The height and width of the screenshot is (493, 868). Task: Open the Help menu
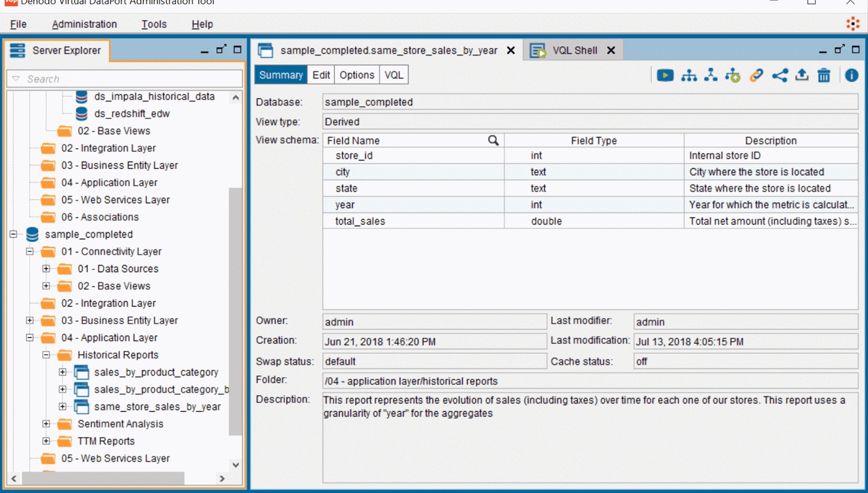(202, 24)
